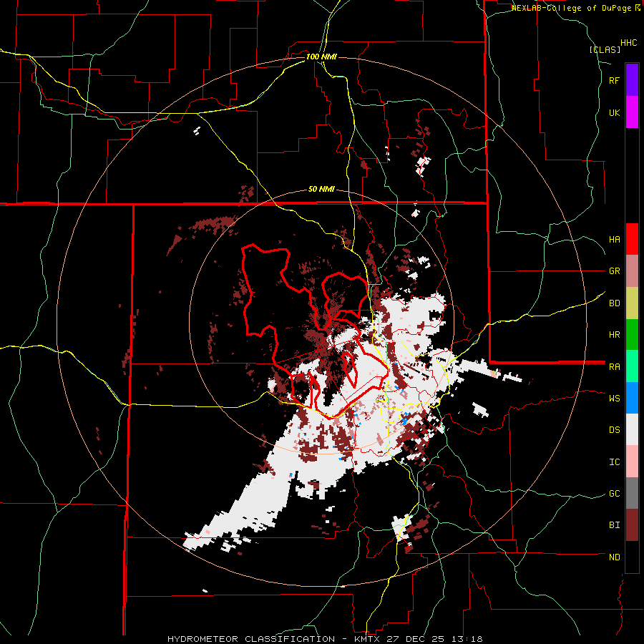
Task: Pick the HR green legend swatch
Action: click(632, 335)
